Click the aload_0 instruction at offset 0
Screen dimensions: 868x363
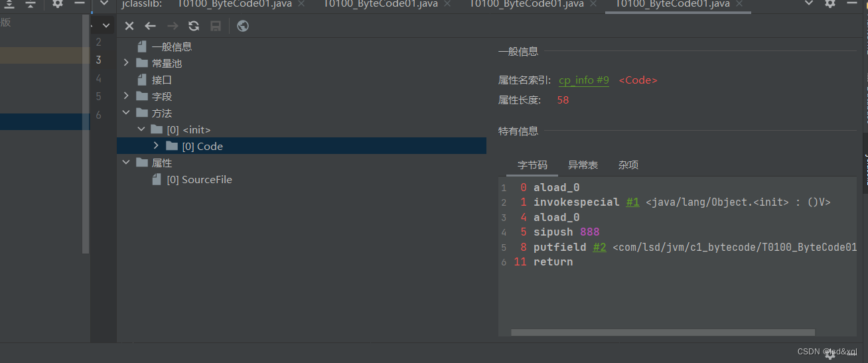556,188
